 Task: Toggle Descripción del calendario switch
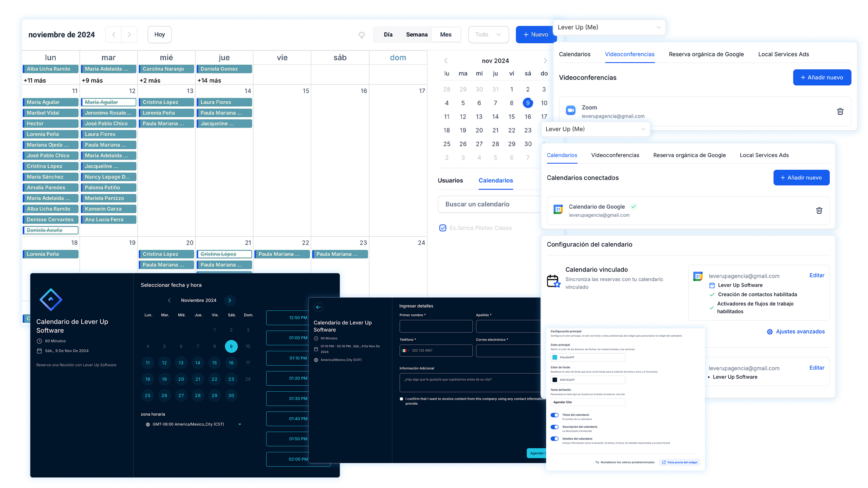tap(554, 427)
